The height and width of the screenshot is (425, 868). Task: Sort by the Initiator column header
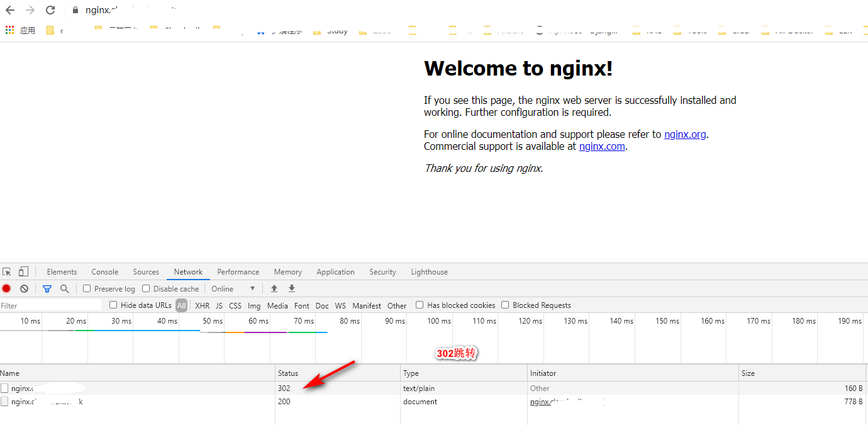click(633, 373)
